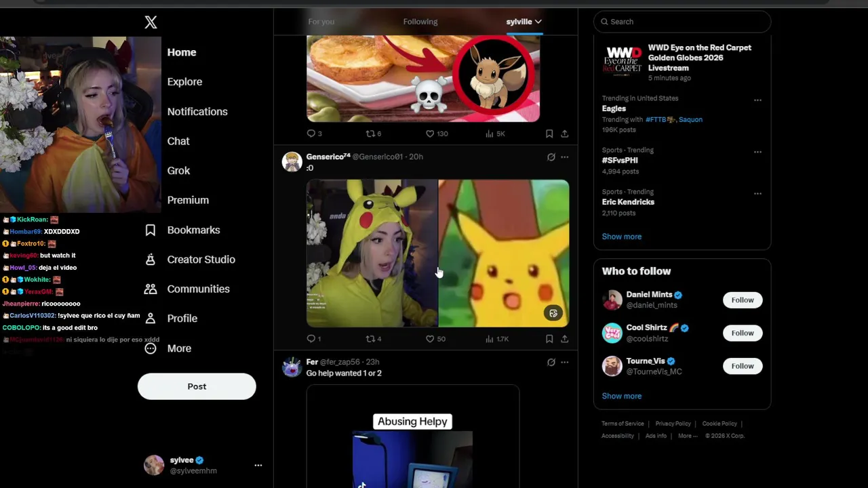Go to Home in sidebar
Screen dimensions: 868x488
(182, 52)
